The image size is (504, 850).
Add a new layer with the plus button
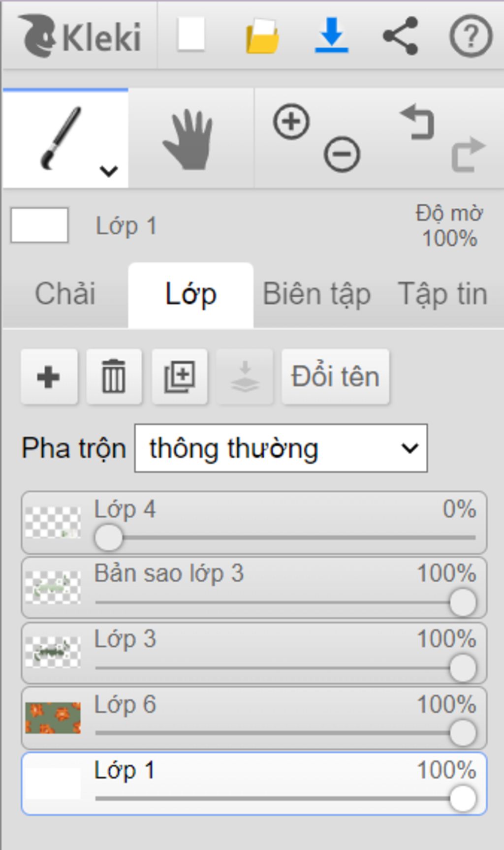coord(49,377)
